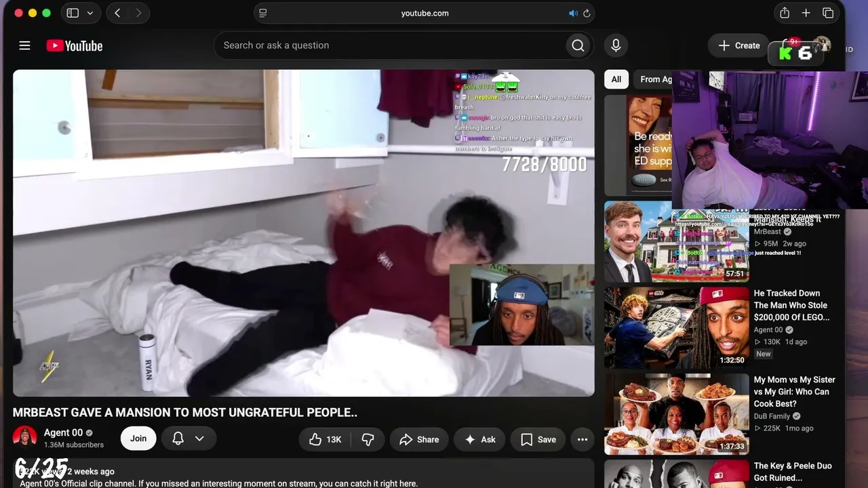Open the more actions ellipsis menu
The height and width of the screenshot is (488, 868).
click(x=582, y=439)
